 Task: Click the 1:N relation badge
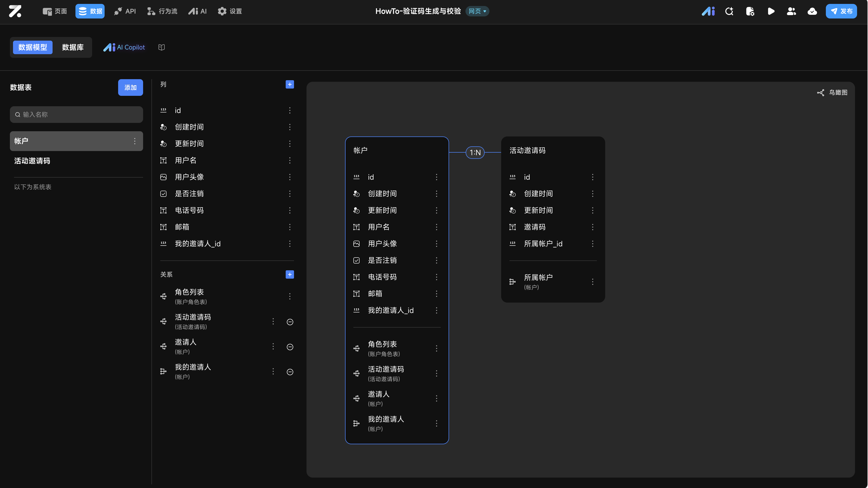[475, 152]
